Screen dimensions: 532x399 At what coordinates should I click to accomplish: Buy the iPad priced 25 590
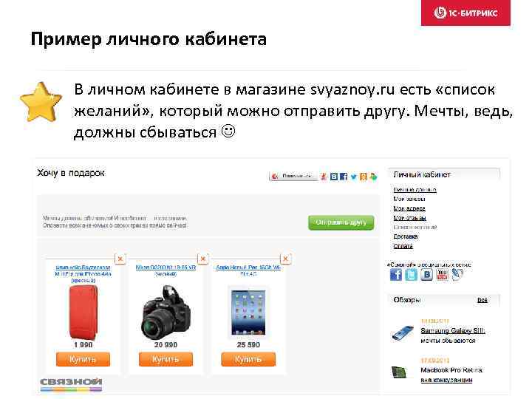[x=248, y=359]
